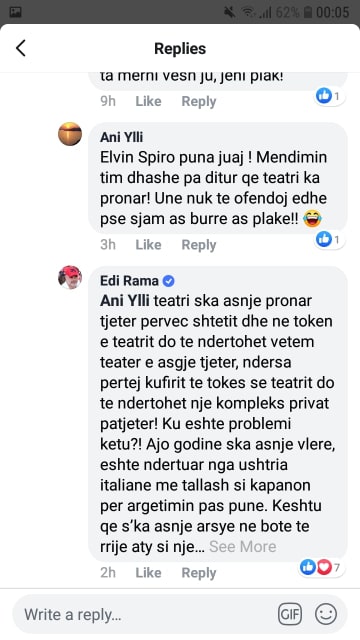Open the GIF picker in reply box
Screen dimensions: 360x640
coord(290,614)
